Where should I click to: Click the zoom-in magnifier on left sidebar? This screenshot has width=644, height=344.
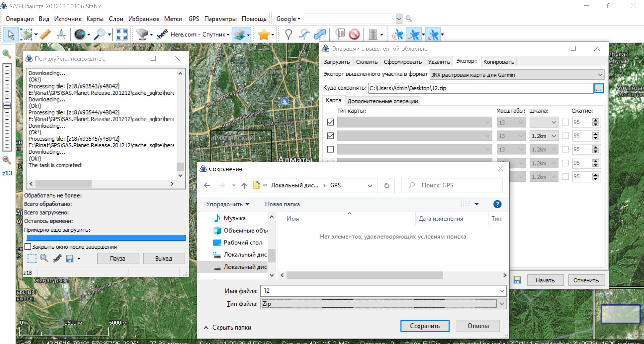click(7, 54)
